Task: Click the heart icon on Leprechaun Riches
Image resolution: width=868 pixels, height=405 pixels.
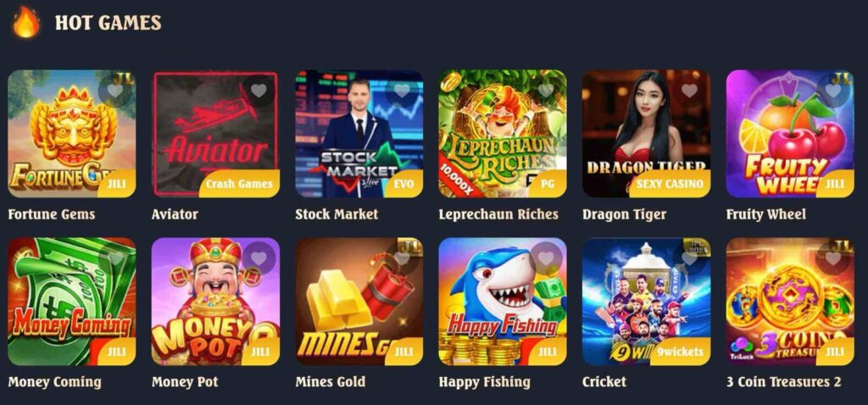Action: point(546,90)
